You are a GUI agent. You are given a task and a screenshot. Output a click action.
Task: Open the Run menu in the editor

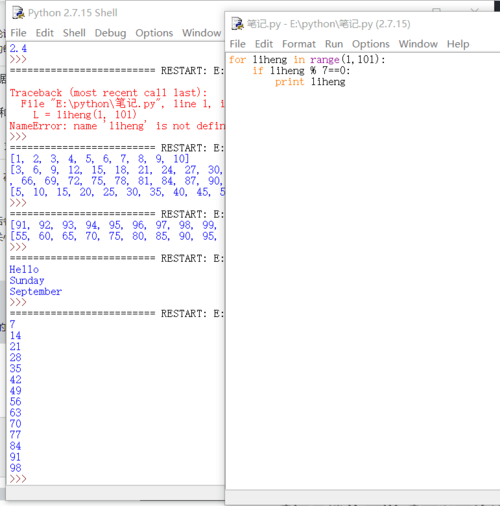click(x=334, y=44)
